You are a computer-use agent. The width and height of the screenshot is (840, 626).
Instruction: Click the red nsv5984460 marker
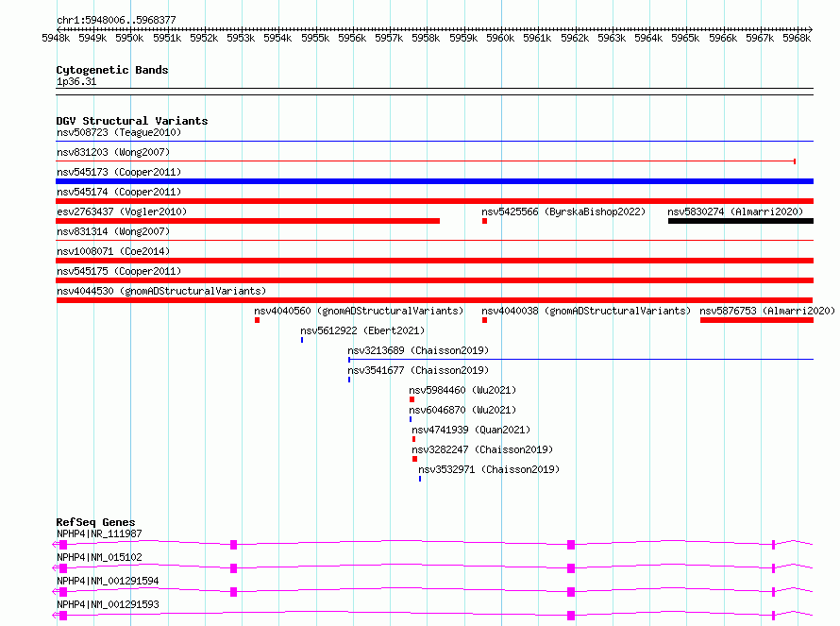click(x=412, y=399)
